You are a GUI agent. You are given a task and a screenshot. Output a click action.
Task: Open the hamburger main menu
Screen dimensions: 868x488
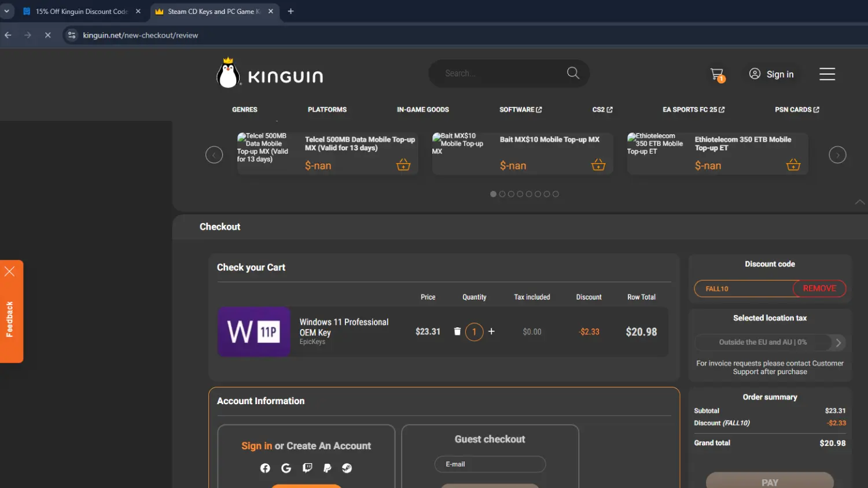[827, 74]
